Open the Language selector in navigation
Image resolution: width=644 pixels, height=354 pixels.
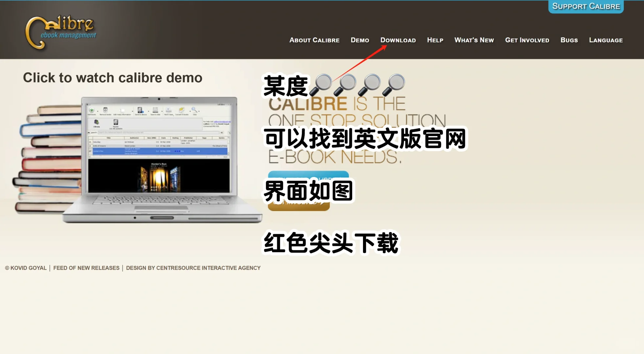[606, 40]
